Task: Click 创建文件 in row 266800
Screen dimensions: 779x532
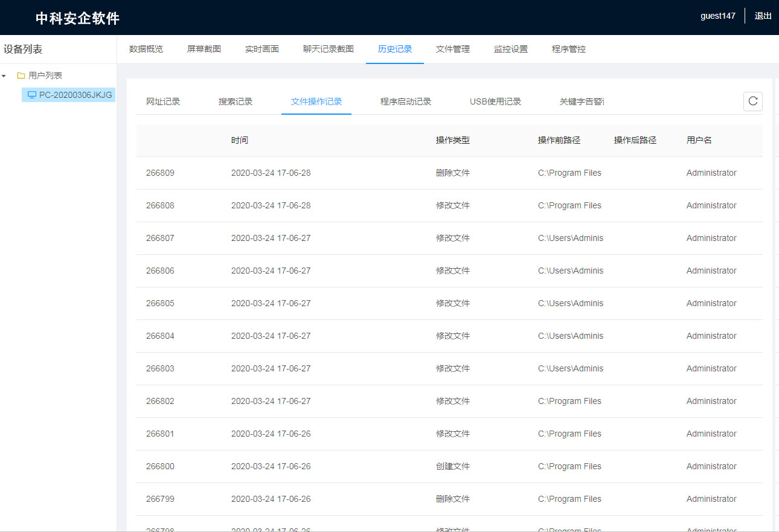Action: pos(453,466)
